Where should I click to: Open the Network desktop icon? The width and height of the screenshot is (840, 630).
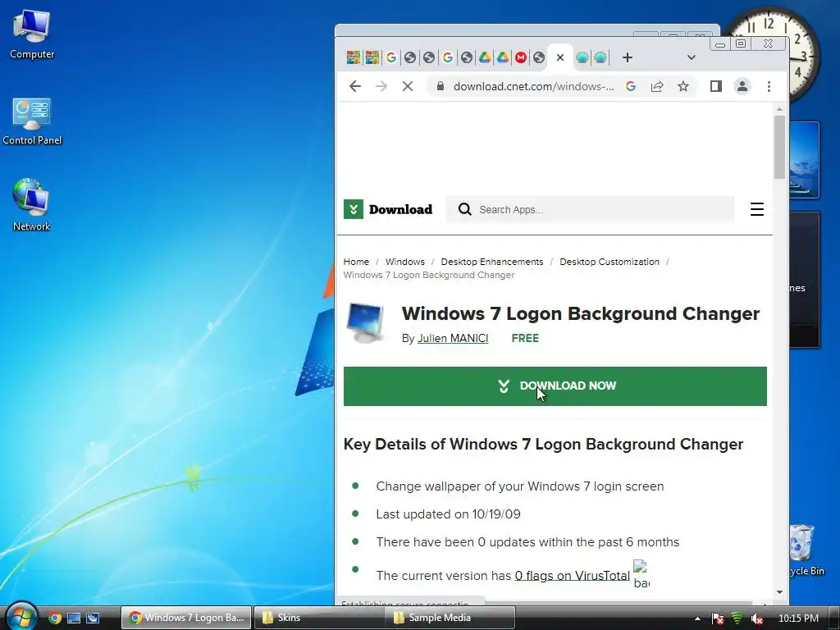(x=32, y=205)
